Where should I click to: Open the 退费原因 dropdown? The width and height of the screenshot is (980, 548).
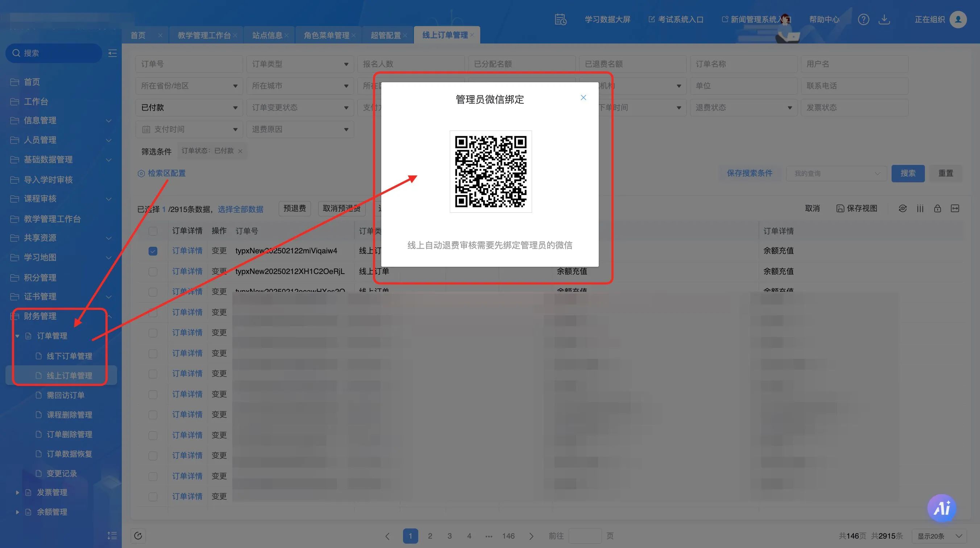[x=300, y=129]
